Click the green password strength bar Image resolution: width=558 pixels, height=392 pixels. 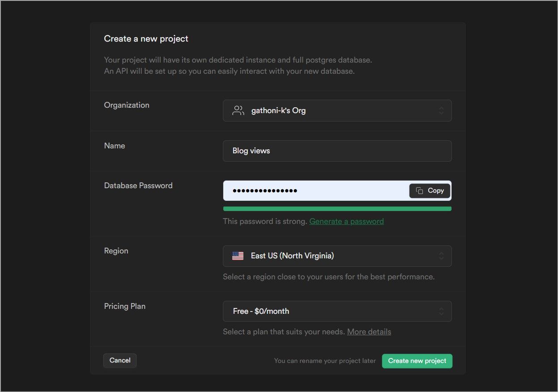(x=337, y=209)
